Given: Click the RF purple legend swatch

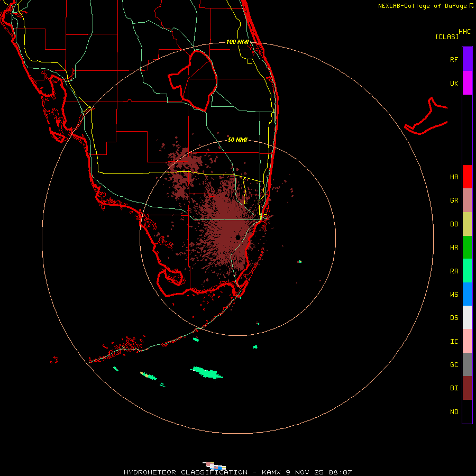Looking at the screenshot, I should pos(467,59).
